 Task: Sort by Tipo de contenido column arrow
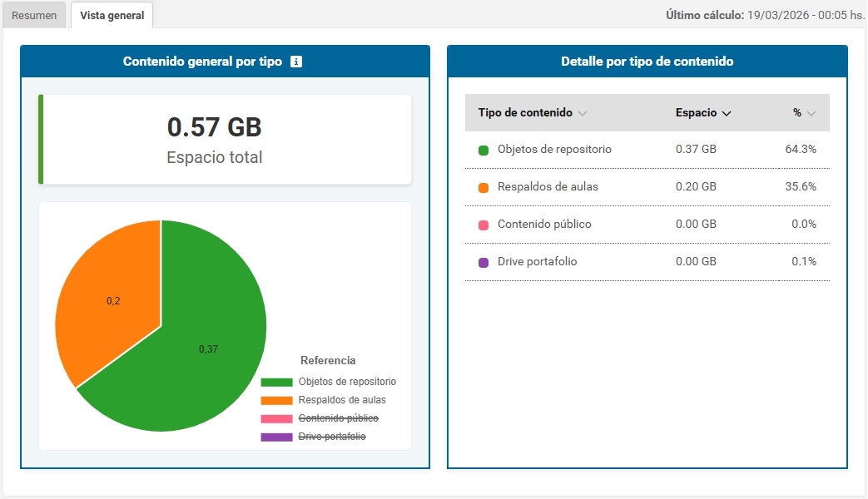[583, 114]
